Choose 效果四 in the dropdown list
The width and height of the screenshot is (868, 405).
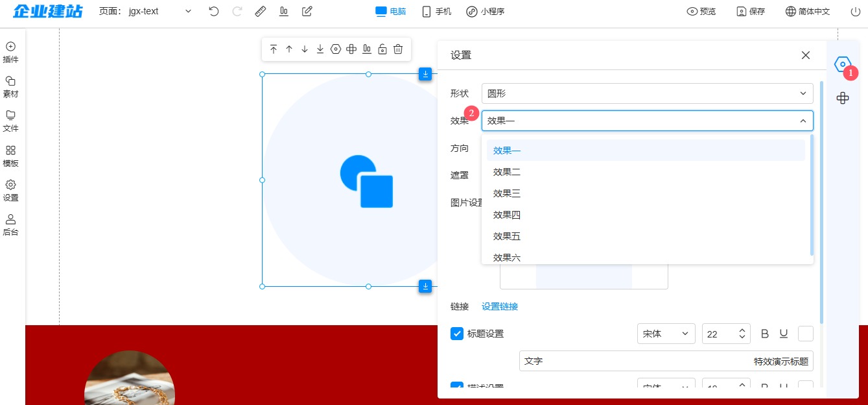[x=646, y=215]
